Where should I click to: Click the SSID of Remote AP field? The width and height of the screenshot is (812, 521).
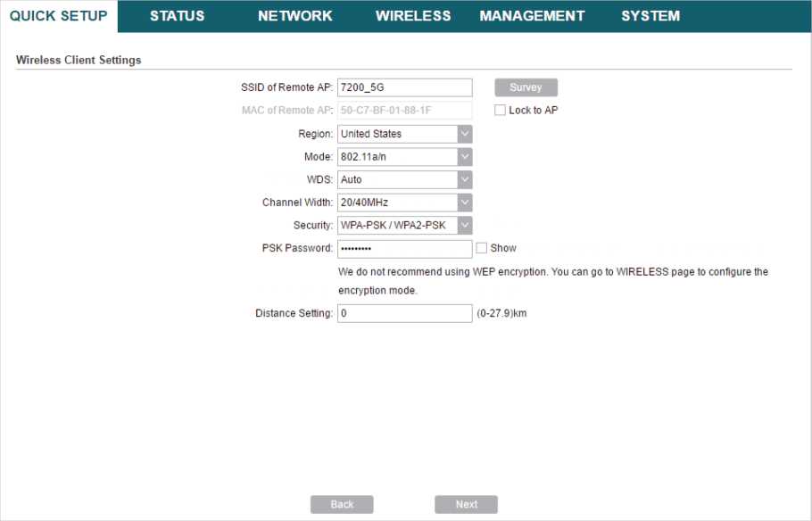pyautogui.click(x=404, y=87)
